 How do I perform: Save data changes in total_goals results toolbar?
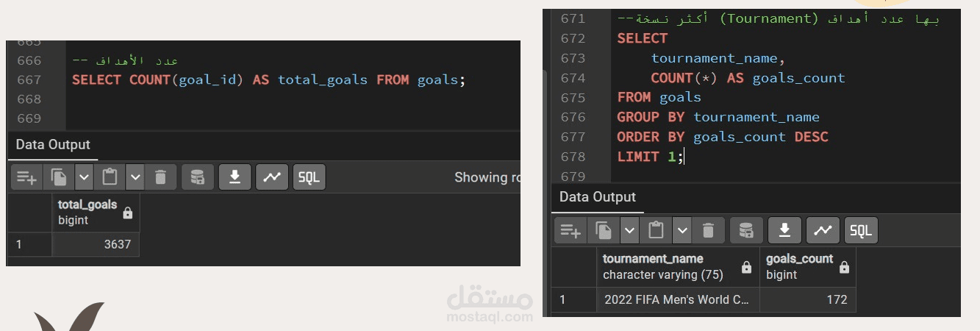click(x=197, y=177)
